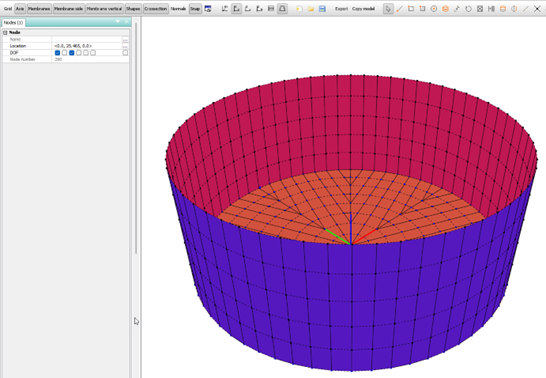Image resolution: width=546 pixels, height=378 pixels.
Task: Click the Name label in the Node group
Action: pos(15,39)
